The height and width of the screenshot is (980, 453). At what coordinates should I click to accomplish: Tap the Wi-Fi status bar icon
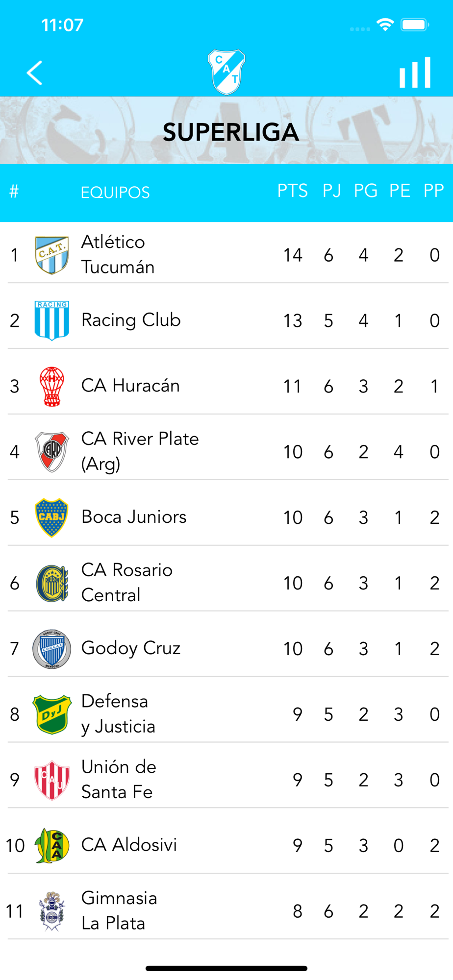[385, 24]
